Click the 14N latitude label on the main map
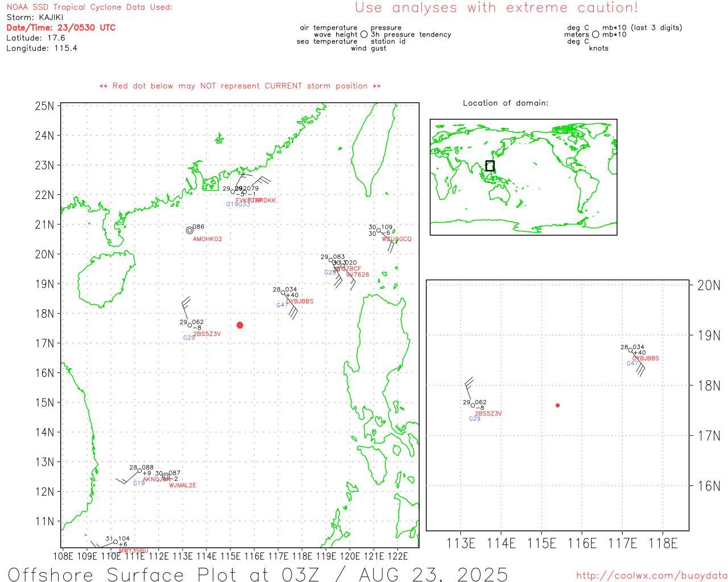 pyautogui.click(x=45, y=432)
